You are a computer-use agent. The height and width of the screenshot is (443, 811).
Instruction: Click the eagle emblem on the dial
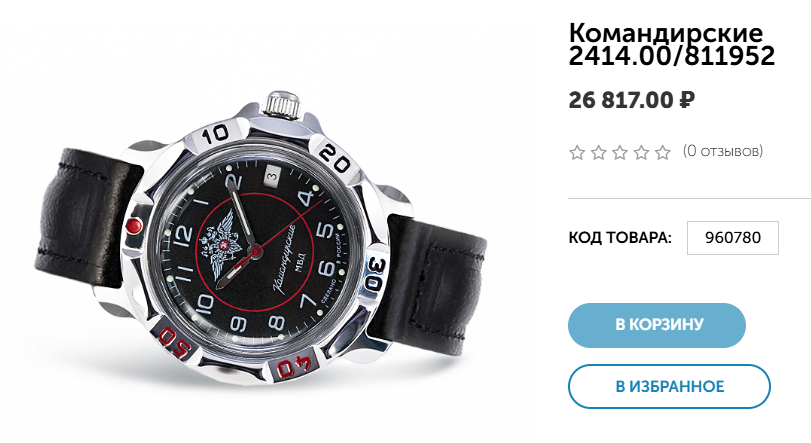222,245
